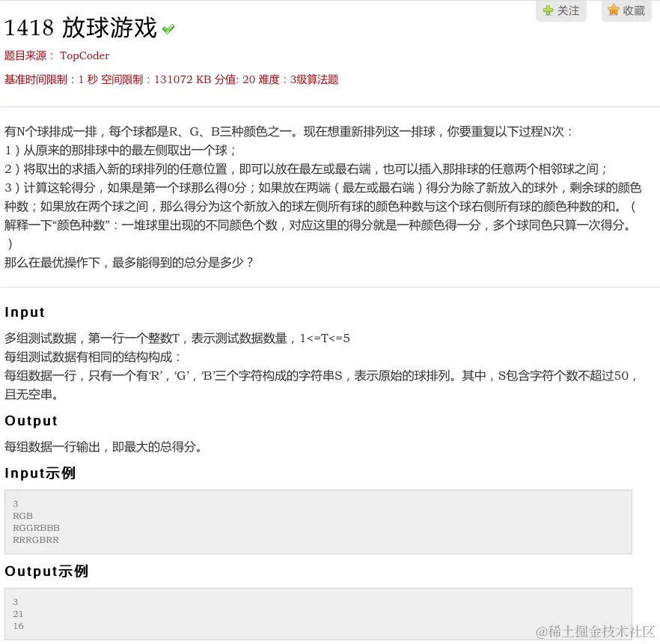Click the line 每组数据一行输出，即最大的总得分
Image resolution: width=660 pixels, height=644 pixels.
103,447
